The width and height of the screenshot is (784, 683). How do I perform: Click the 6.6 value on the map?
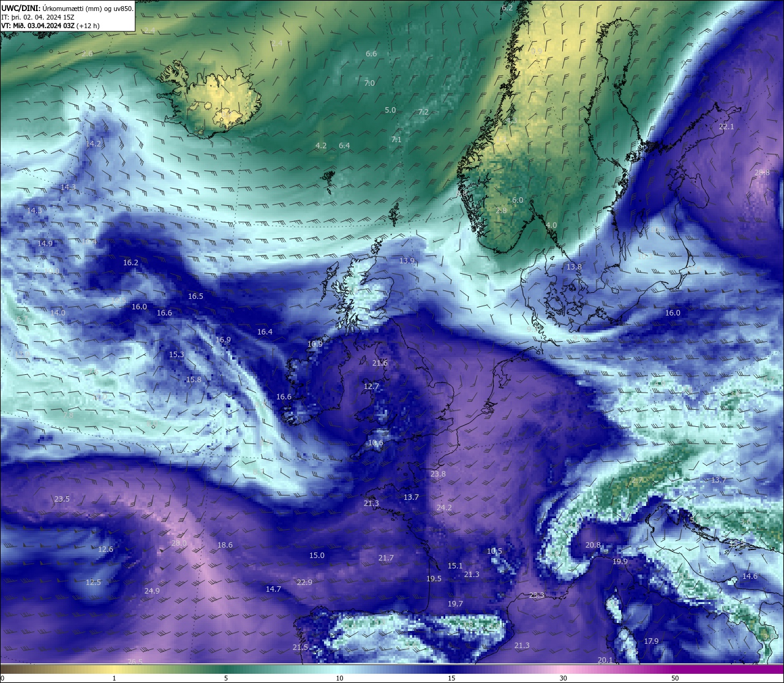click(x=371, y=54)
